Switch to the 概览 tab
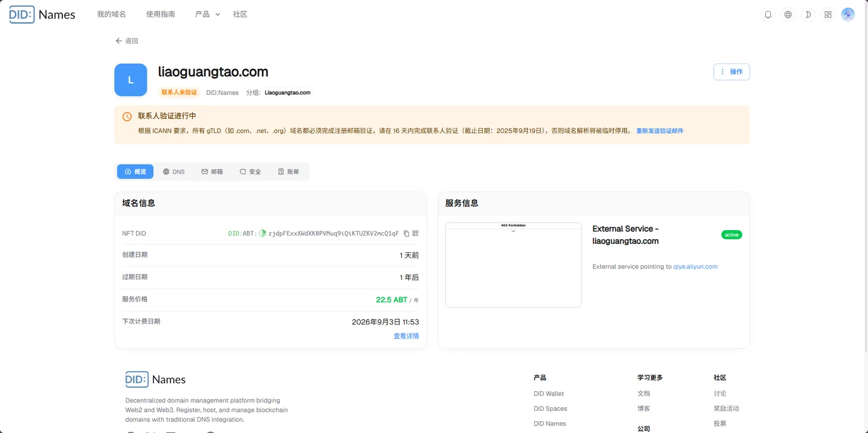868x433 pixels. click(135, 171)
